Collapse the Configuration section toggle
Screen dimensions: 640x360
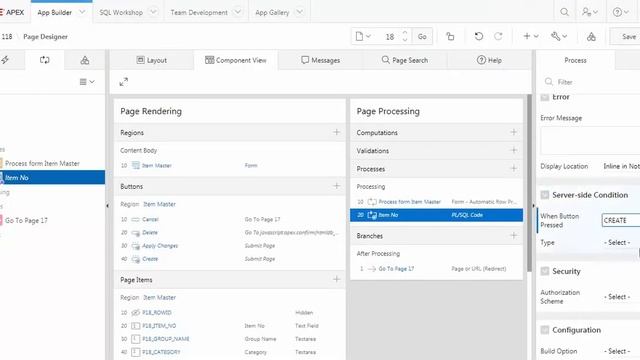pos(544,330)
